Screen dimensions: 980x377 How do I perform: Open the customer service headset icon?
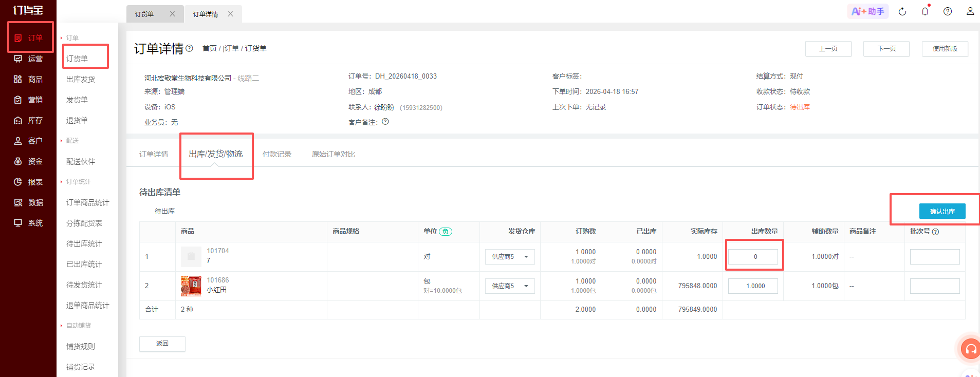pos(970,349)
